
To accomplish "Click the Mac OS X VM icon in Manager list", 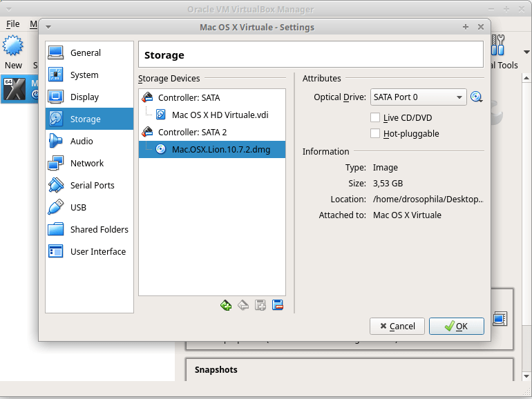I will click(15, 90).
